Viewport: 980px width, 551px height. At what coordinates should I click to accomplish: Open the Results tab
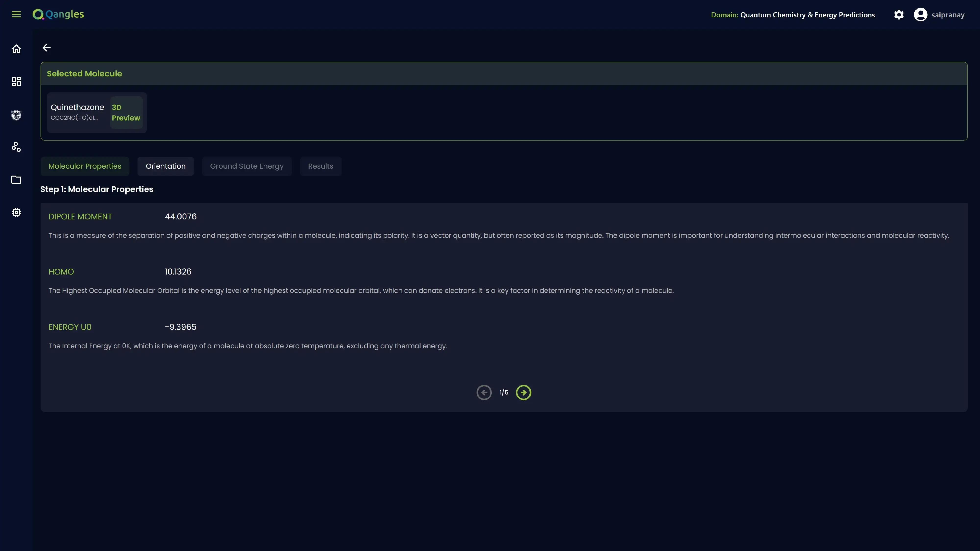(x=320, y=166)
